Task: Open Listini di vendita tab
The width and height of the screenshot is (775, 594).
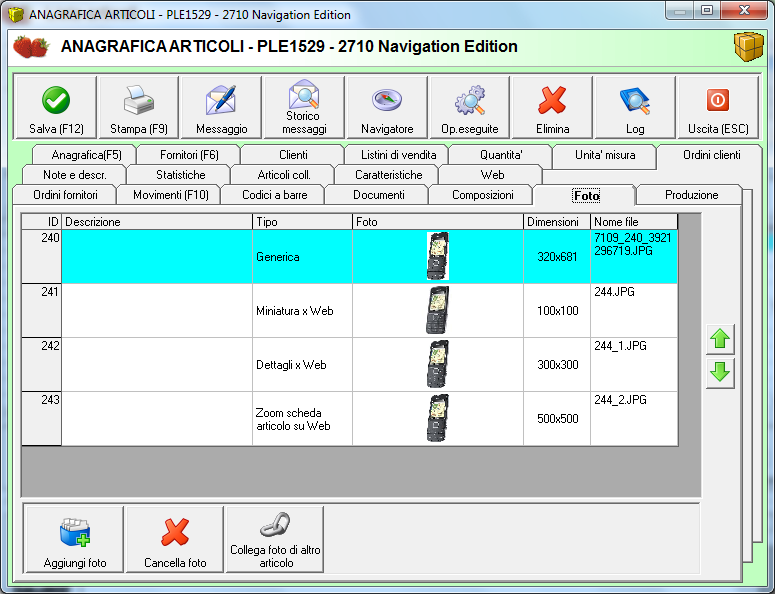Action: pos(398,155)
